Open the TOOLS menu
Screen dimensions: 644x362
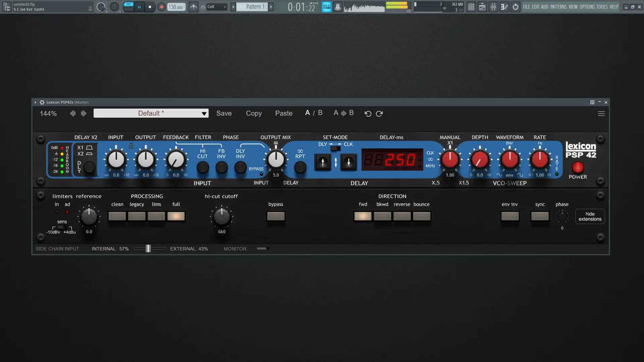tap(603, 7)
